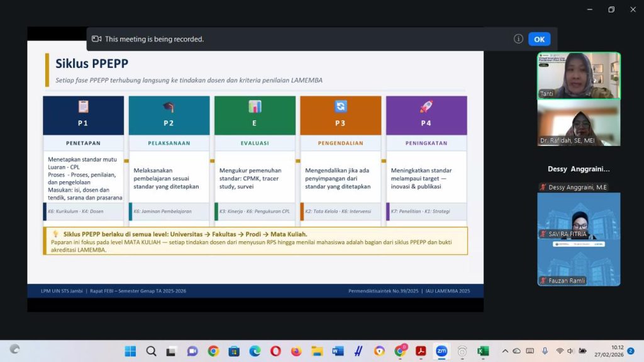Screen dimensions: 644x362
Task: Click OK on the recording notice
Action: coord(539,39)
